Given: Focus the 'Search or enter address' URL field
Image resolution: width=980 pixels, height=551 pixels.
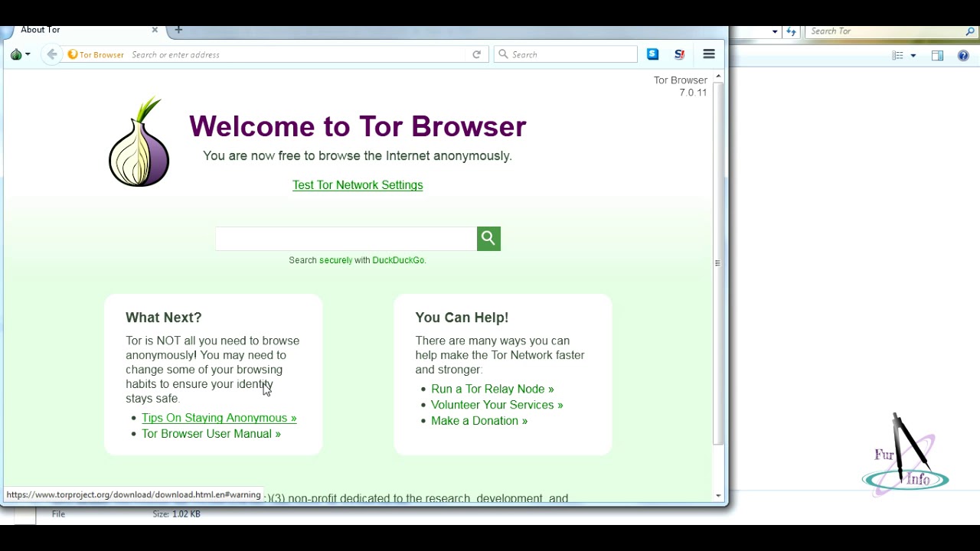Looking at the screenshot, I should point(297,54).
